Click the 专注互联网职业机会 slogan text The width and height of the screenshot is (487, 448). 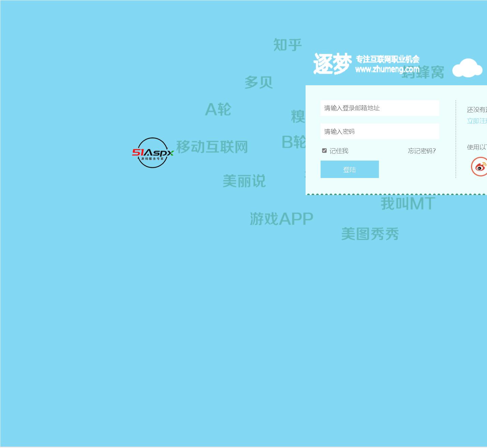pos(388,59)
